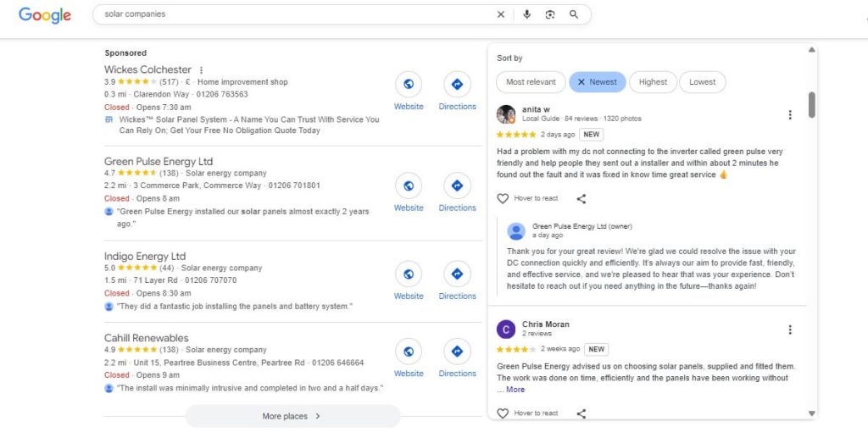This screenshot has width=868, height=432.
Task: Click the NEW badge on anita w review
Action: pyautogui.click(x=591, y=135)
